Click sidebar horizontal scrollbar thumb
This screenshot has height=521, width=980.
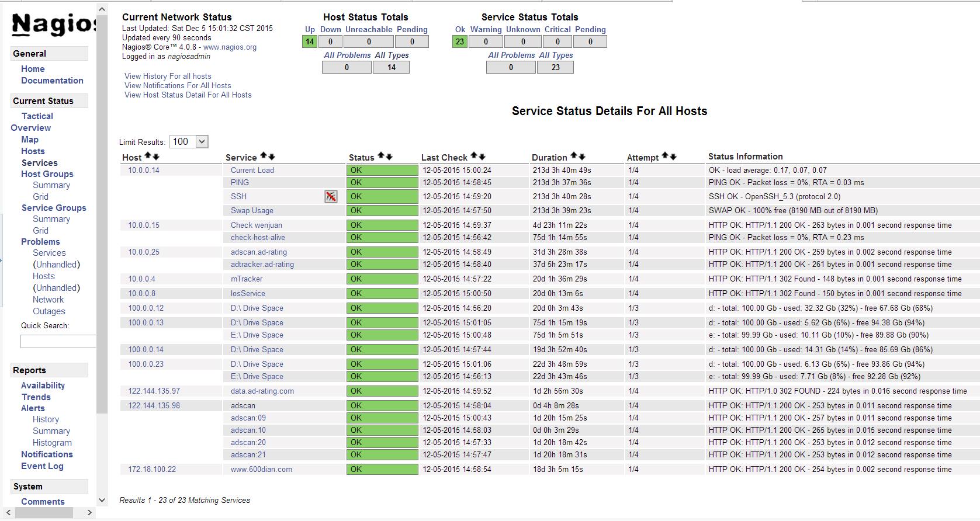[x=44, y=513]
